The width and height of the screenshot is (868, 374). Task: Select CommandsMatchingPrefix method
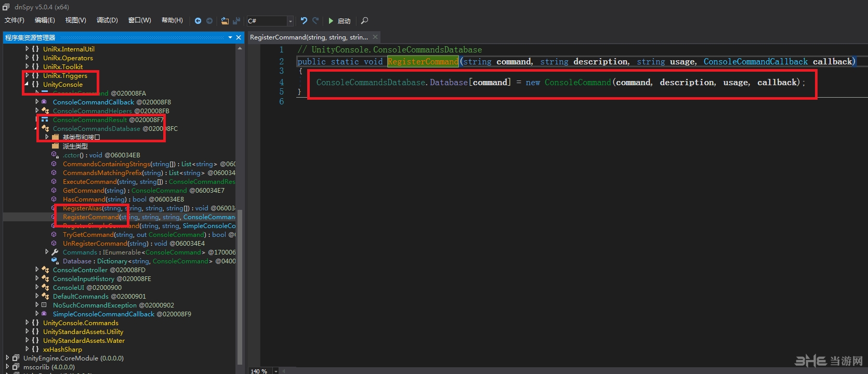pos(149,172)
